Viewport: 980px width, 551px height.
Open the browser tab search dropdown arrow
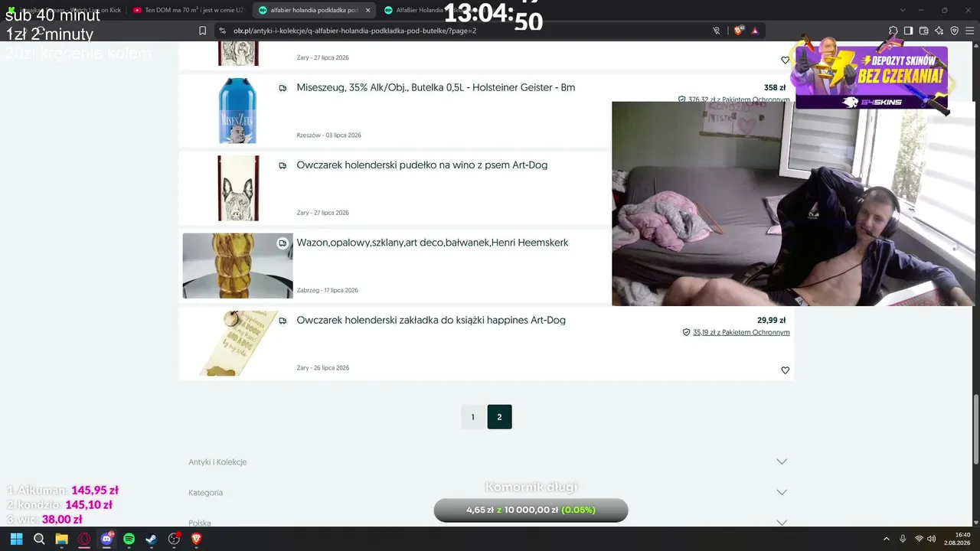click(x=903, y=10)
